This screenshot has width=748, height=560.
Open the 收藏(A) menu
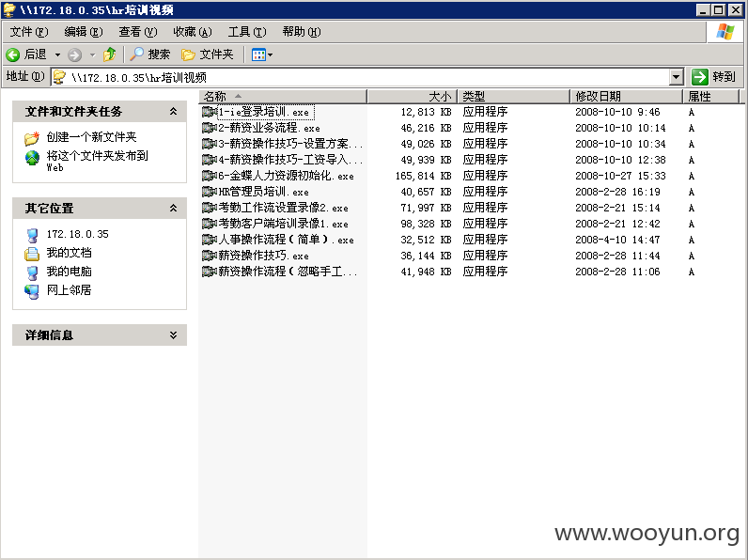(193, 32)
